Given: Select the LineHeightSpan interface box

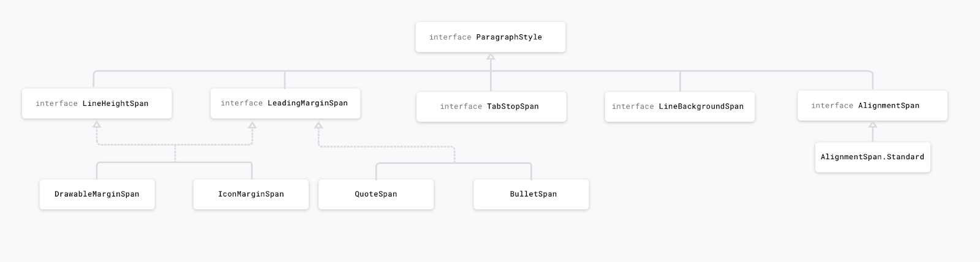Looking at the screenshot, I should pyautogui.click(x=97, y=103).
